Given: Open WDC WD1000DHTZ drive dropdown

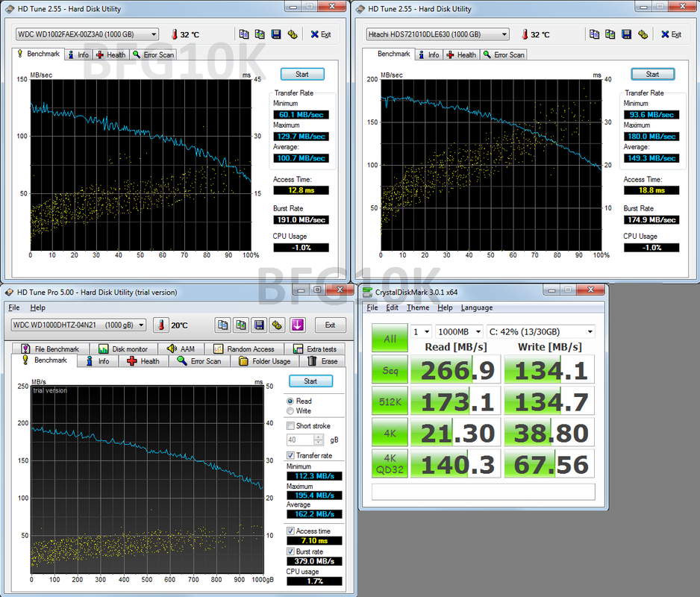Looking at the screenshot, I should click(x=78, y=325).
